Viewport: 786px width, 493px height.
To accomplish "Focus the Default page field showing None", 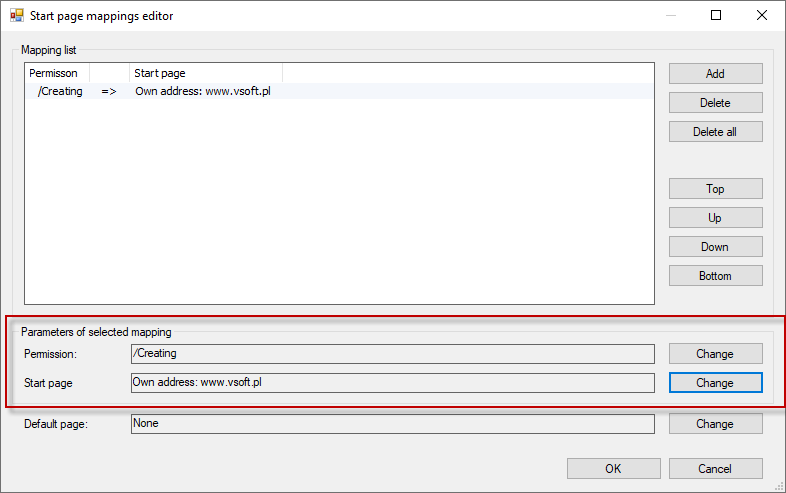I will pyautogui.click(x=392, y=424).
